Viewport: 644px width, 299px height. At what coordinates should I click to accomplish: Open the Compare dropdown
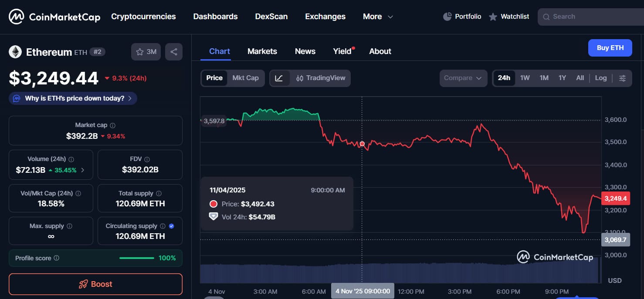point(463,78)
